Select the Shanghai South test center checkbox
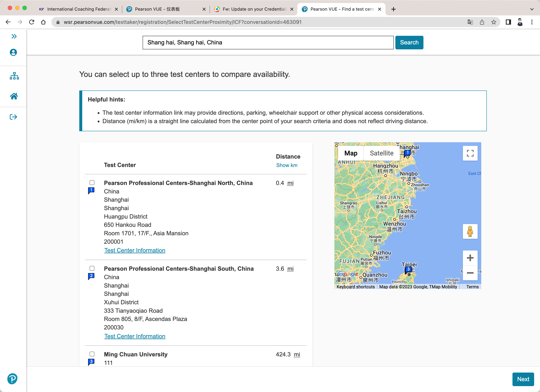 (92, 268)
